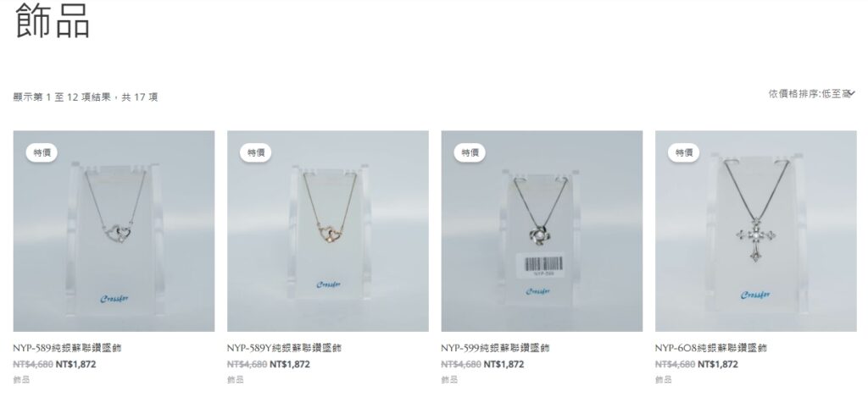Image resolution: width=868 pixels, height=403 pixels.
Task: Click 飾品 category link under NYP-608
Action: pyautogui.click(x=663, y=379)
